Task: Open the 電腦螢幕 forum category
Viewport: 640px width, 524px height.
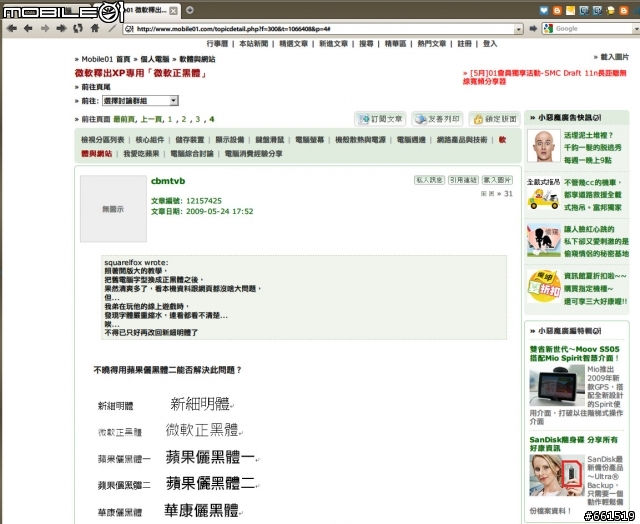Action: tap(310, 140)
